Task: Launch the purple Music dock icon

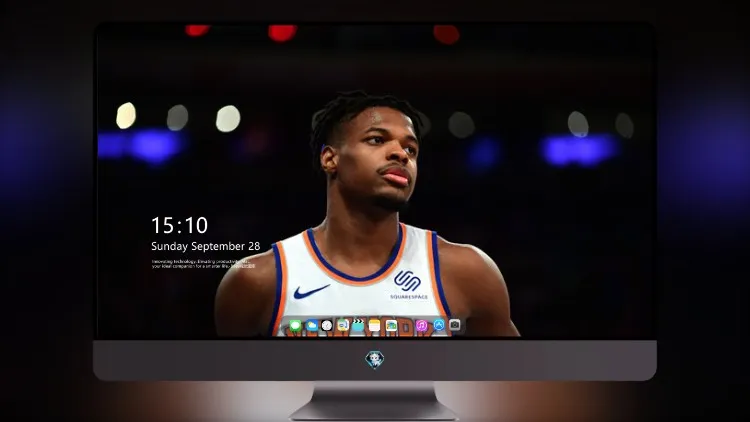Action: (x=421, y=326)
